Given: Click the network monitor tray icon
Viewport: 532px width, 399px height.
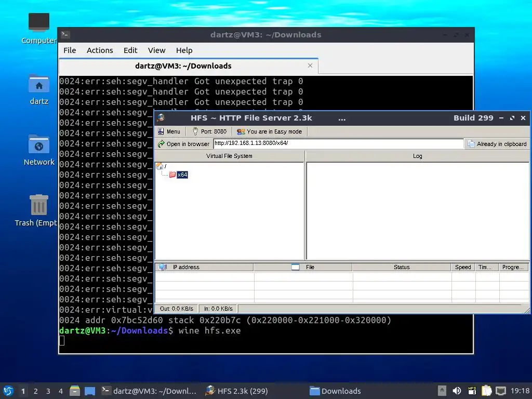Looking at the screenshot, I should [x=501, y=391].
